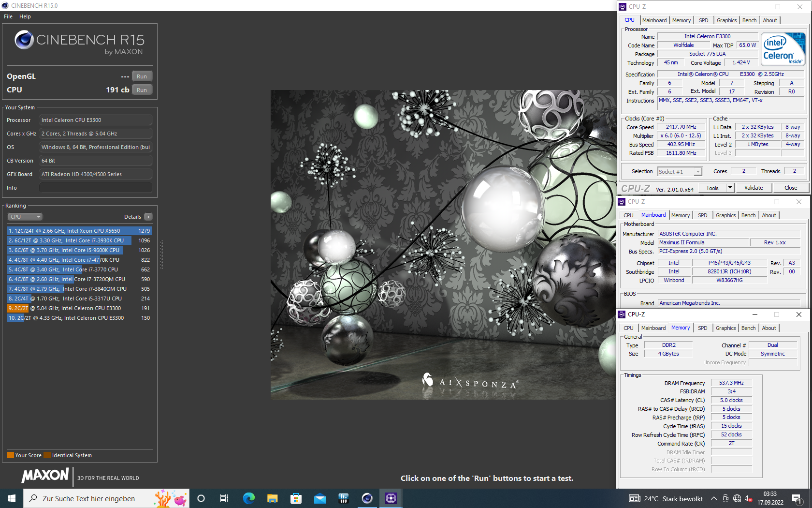Screen dimensions: 812x508
Task: Open File Explorer from the taskbar
Action: coord(272,498)
